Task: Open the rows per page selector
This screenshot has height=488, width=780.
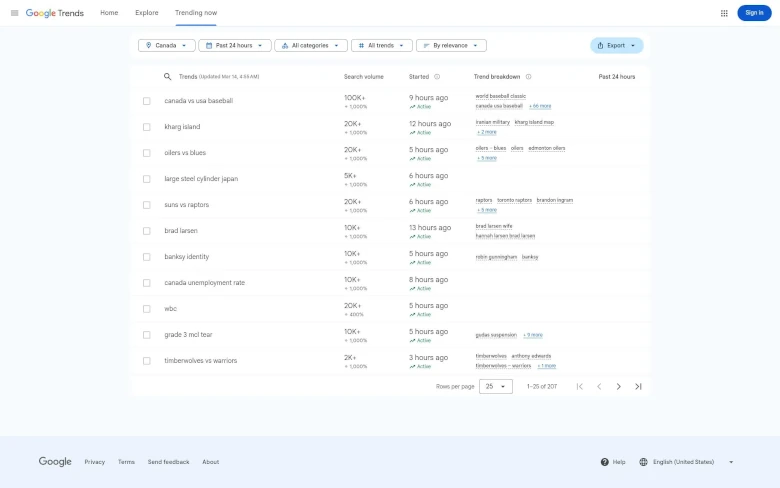Action: [x=495, y=386]
